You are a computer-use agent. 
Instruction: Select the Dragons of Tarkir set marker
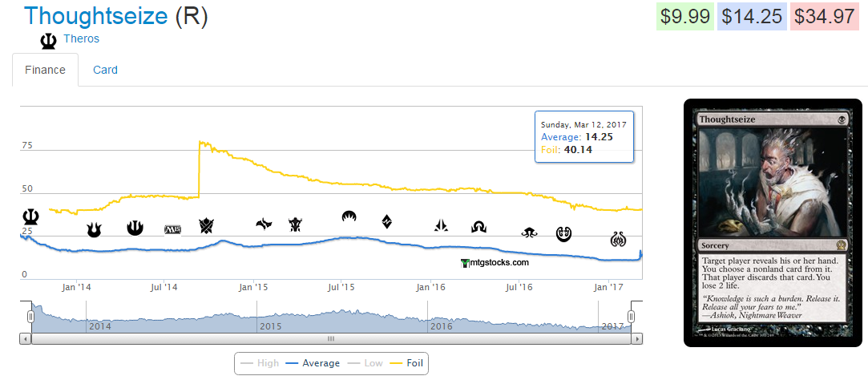(295, 224)
